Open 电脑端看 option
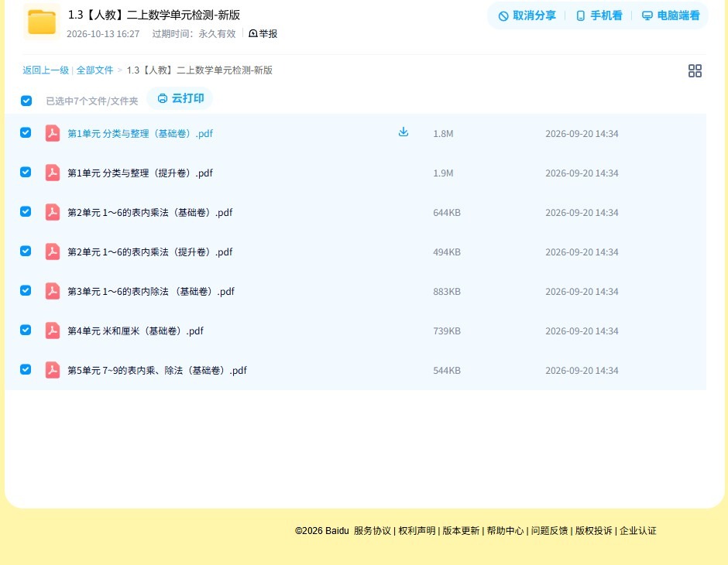This screenshot has width=728, height=565. pyautogui.click(x=671, y=15)
